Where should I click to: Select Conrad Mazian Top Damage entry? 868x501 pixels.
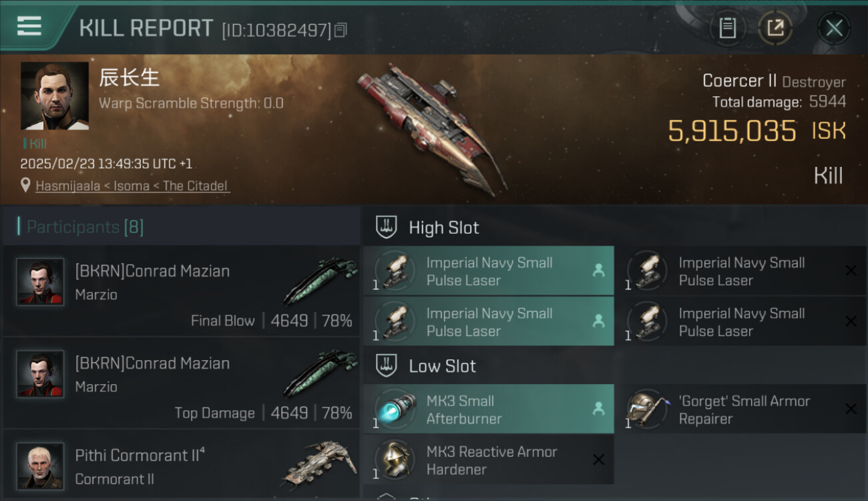click(182, 383)
